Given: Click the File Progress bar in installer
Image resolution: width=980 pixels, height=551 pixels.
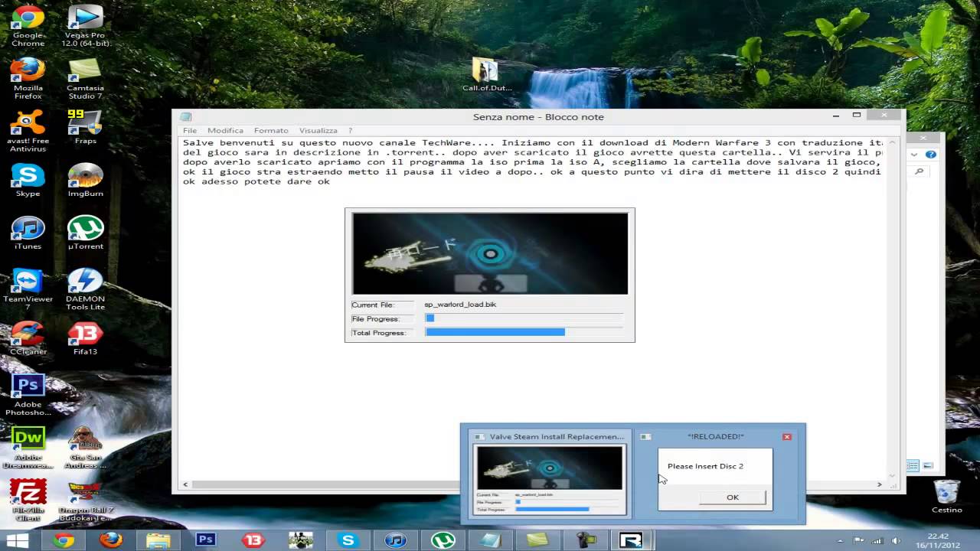Looking at the screenshot, I should click(524, 318).
